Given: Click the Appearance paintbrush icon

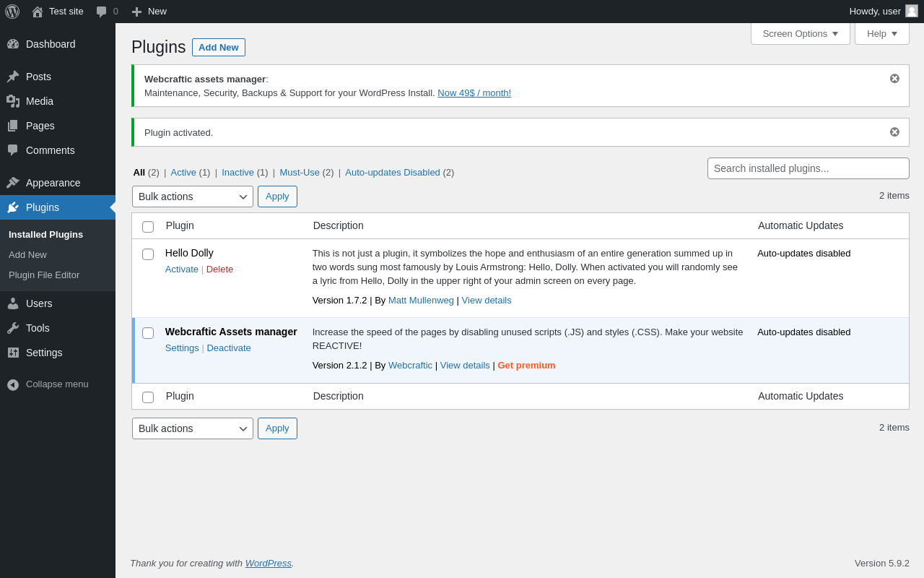Looking at the screenshot, I should 13,183.
